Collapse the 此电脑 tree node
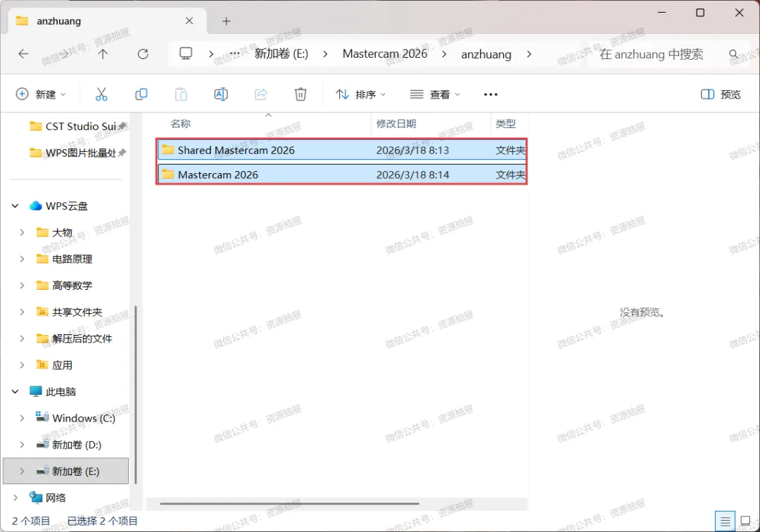The width and height of the screenshot is (760, 532). 15,391
